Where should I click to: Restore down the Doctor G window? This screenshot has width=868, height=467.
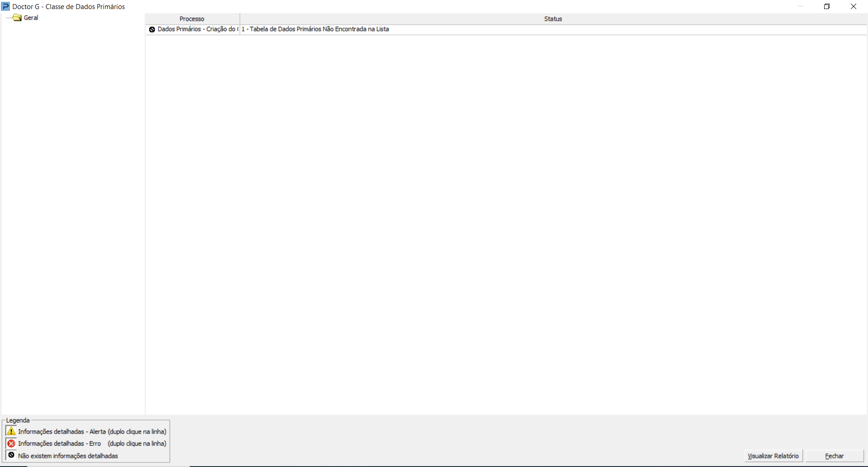point(827,6)
